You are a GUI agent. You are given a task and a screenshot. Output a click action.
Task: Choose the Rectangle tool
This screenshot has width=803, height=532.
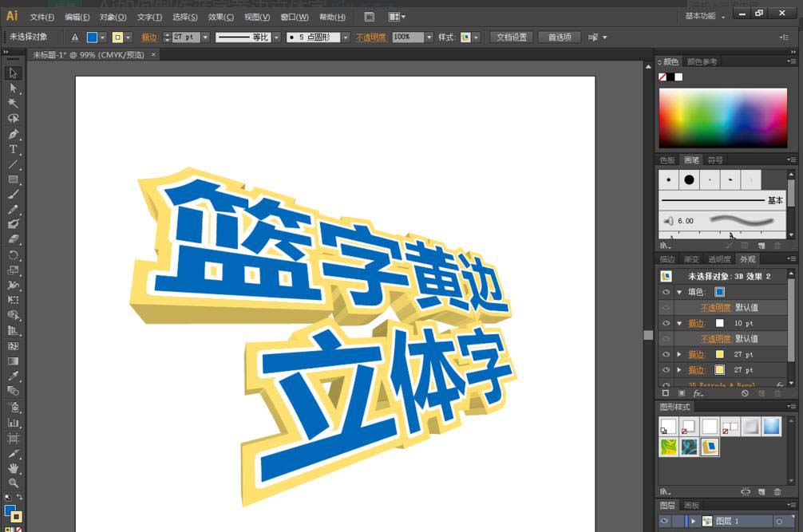click(14, 179)
